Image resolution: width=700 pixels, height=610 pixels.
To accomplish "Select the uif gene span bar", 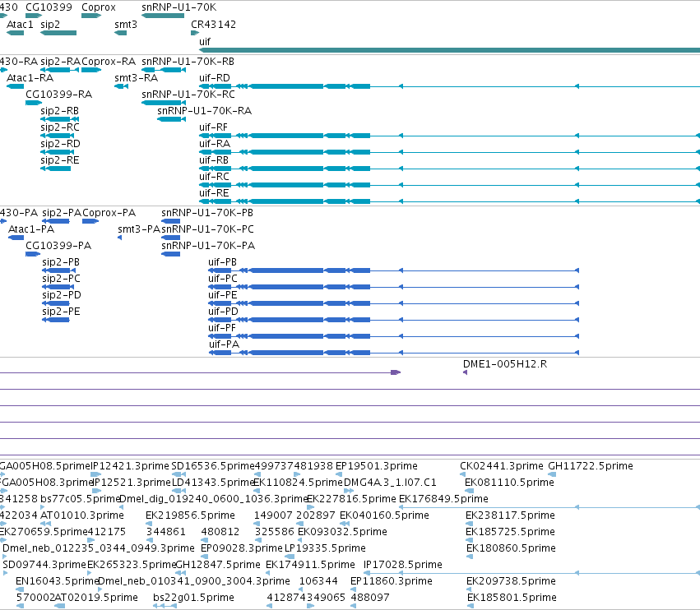I will coord(450,50).
